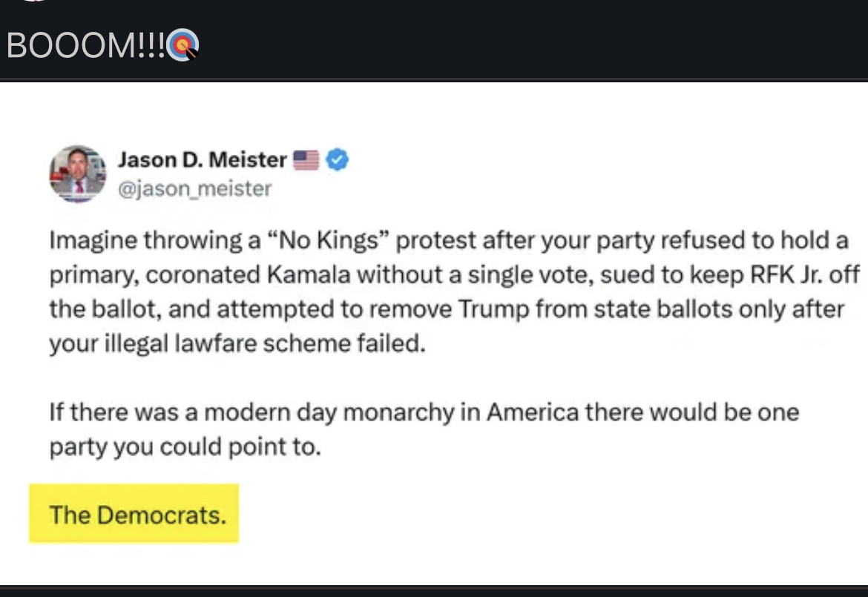The height and width of the screenshot is (597, 868).
Task: Open the Jason D. Meister display name
Action: [202, 159]
